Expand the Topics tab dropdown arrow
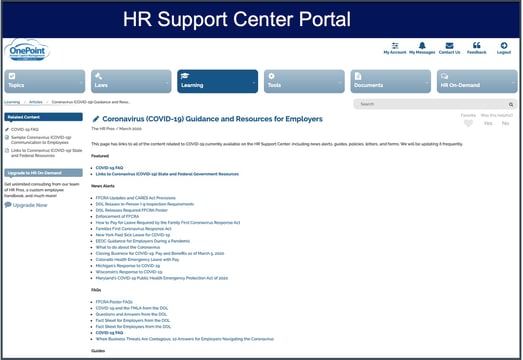This screenshot has height=360, width=523. point(81,82)
